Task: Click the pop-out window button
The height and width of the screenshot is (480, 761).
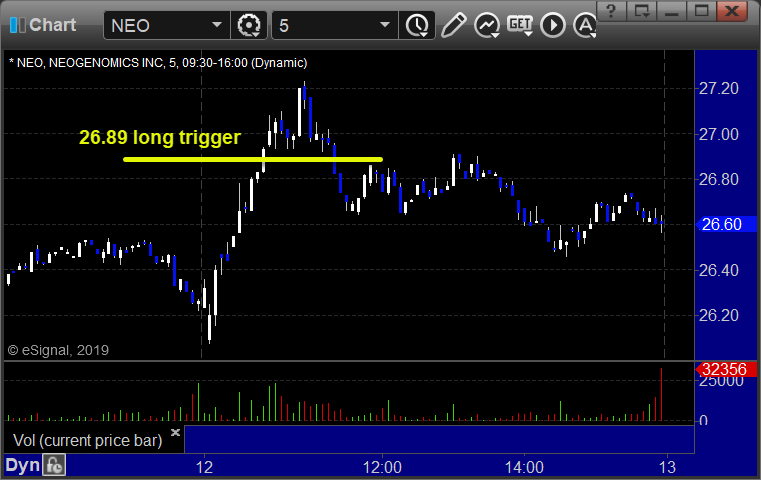Action: pos(641,11)
